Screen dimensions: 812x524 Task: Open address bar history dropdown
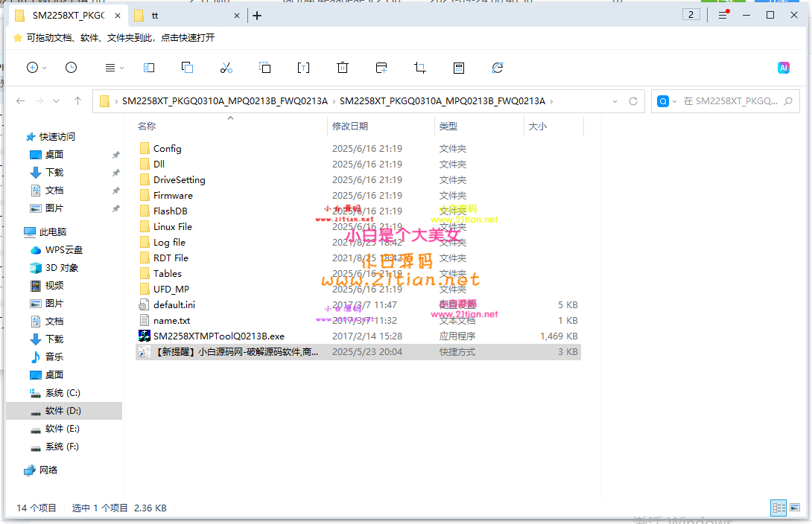615,101
